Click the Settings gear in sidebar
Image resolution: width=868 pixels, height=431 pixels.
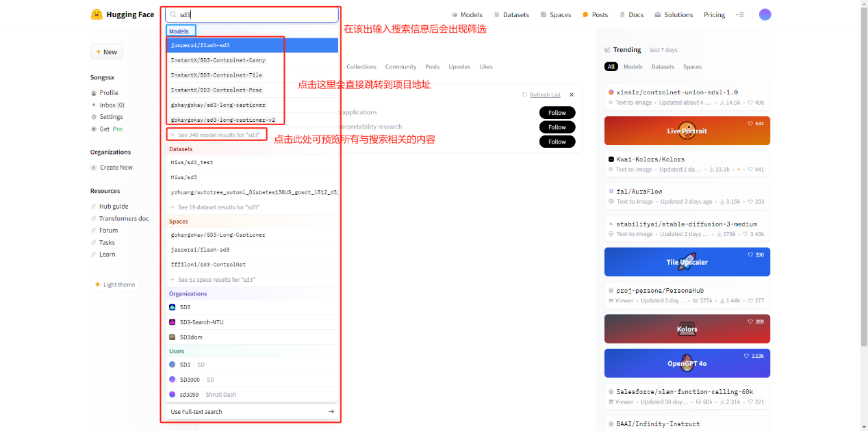click(x=94, y=117)
